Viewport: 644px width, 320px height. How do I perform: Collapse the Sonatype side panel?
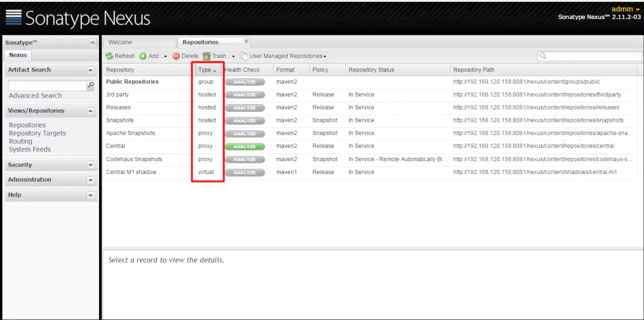93,43
